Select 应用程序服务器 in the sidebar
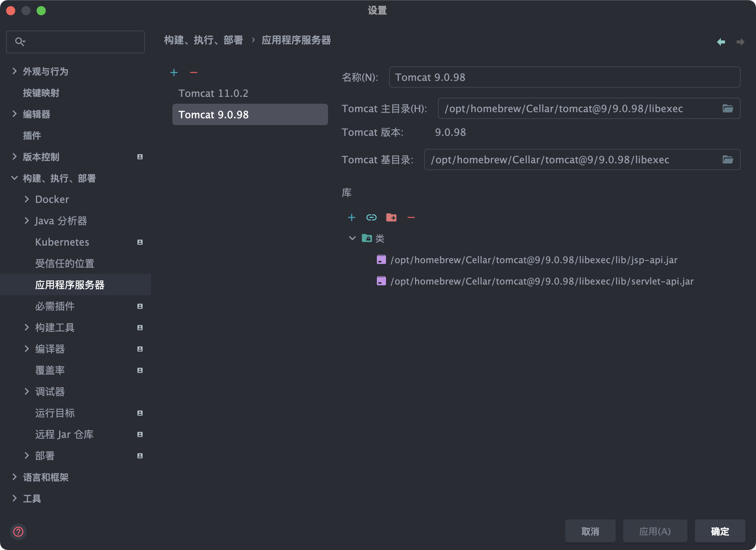The image size is (756, 550). click(76, 285)
